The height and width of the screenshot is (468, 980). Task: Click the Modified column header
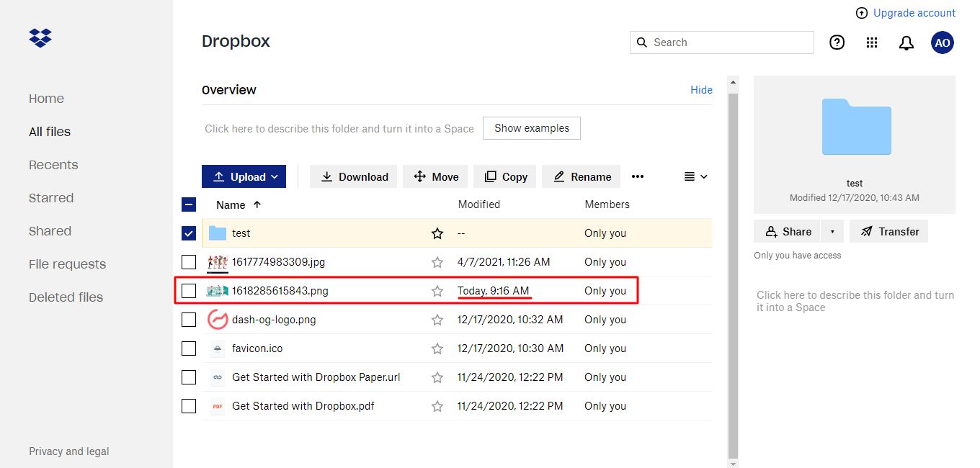(x=479, y=204)
